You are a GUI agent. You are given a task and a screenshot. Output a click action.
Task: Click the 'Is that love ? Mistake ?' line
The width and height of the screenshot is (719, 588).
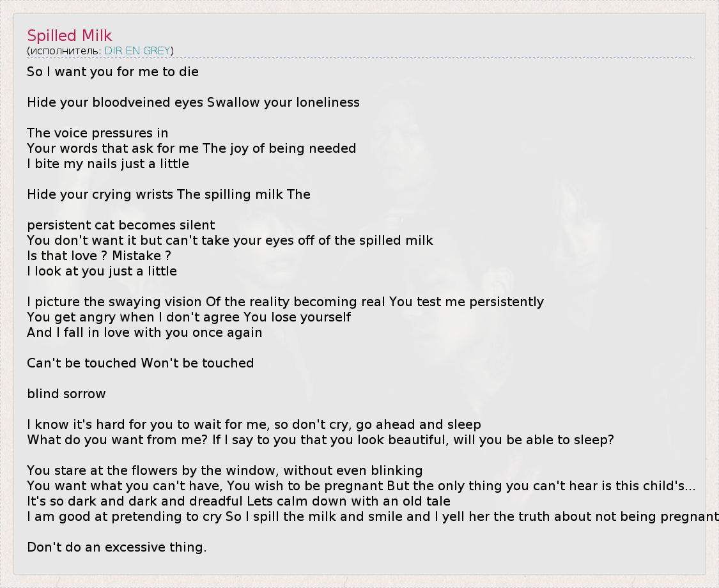pyautogui.click(x=99, y=256)
